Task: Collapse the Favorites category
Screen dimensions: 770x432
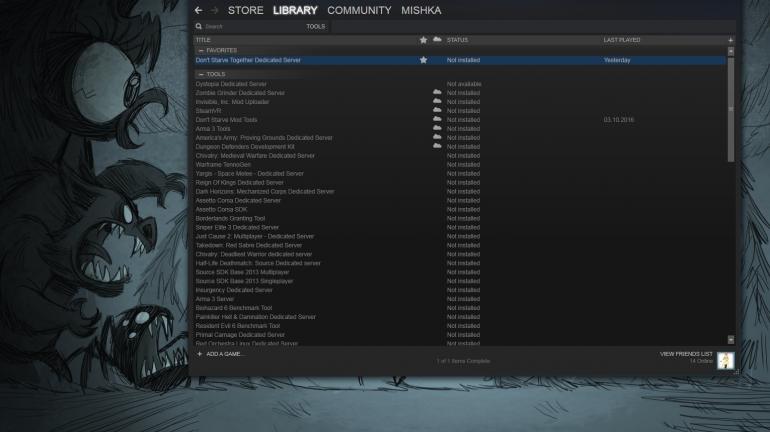Action: 201,51
